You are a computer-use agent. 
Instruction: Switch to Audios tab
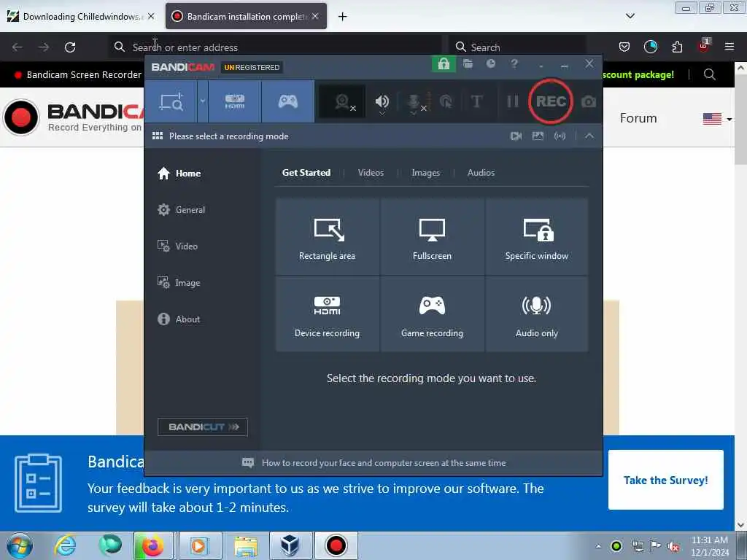point(481,173)
